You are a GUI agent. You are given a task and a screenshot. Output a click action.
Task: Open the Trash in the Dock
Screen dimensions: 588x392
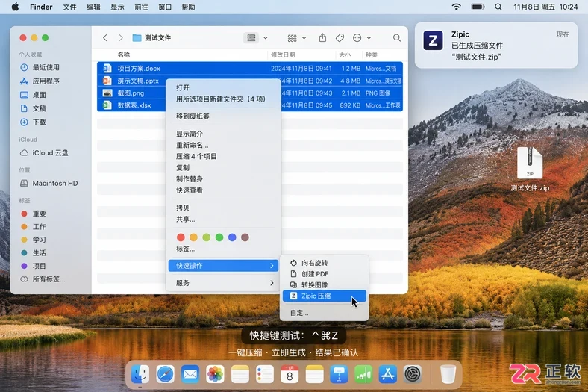point(448,374)
